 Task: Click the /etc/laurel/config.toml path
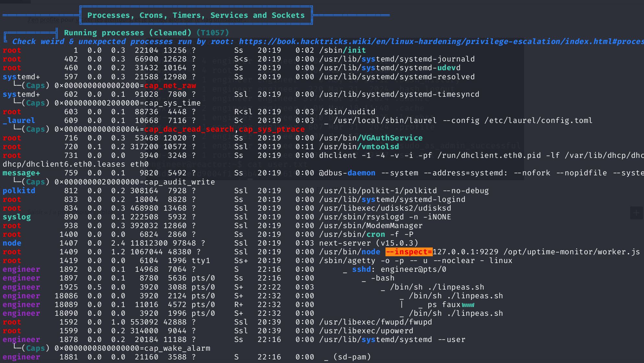pyautogui.click(x=538, y=120)
